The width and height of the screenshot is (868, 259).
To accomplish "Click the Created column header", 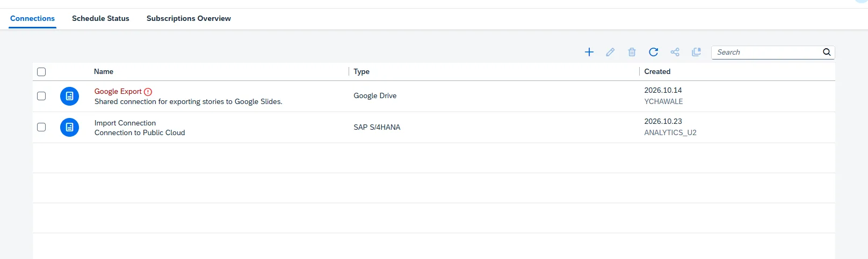I will click(x=657, y=71).
